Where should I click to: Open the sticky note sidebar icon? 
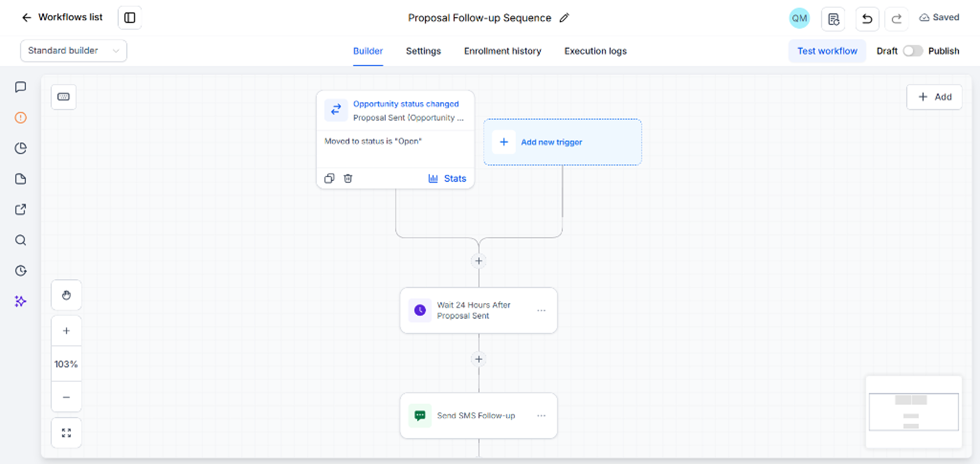pyautogui.click(x=20, y=179)
